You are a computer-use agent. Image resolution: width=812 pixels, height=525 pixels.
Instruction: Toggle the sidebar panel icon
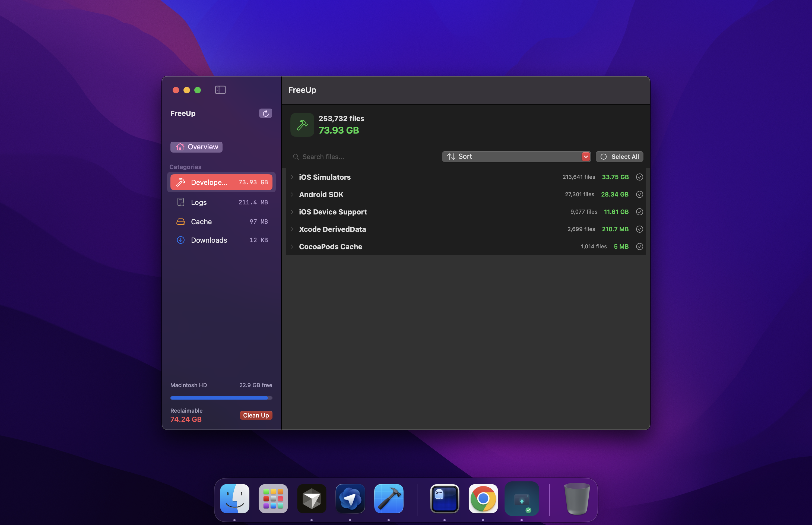tap(220, 90)
